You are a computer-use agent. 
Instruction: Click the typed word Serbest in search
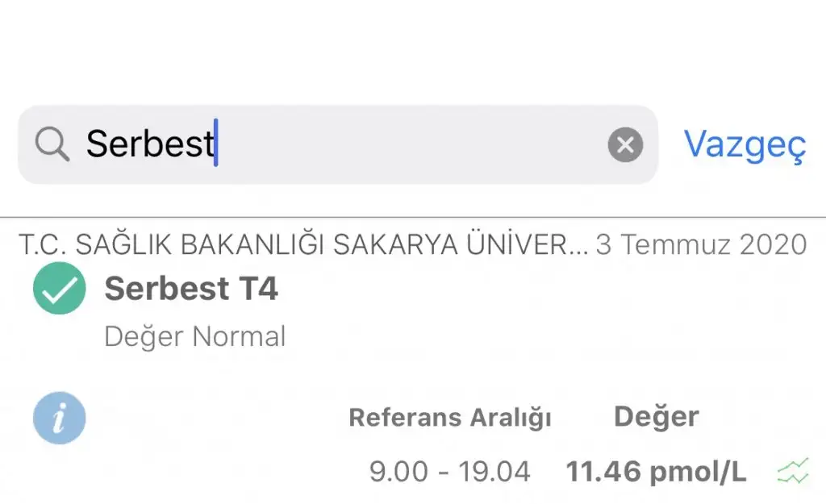149,144
